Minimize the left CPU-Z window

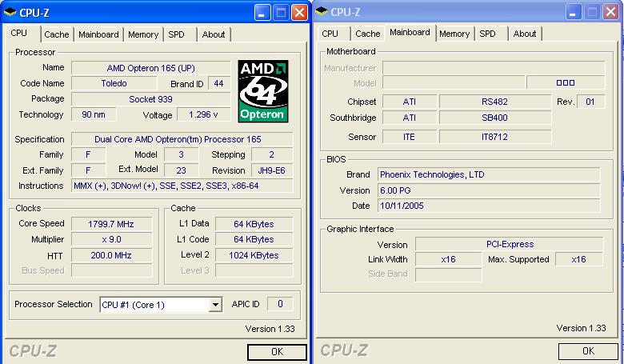[x=262, y=13]
